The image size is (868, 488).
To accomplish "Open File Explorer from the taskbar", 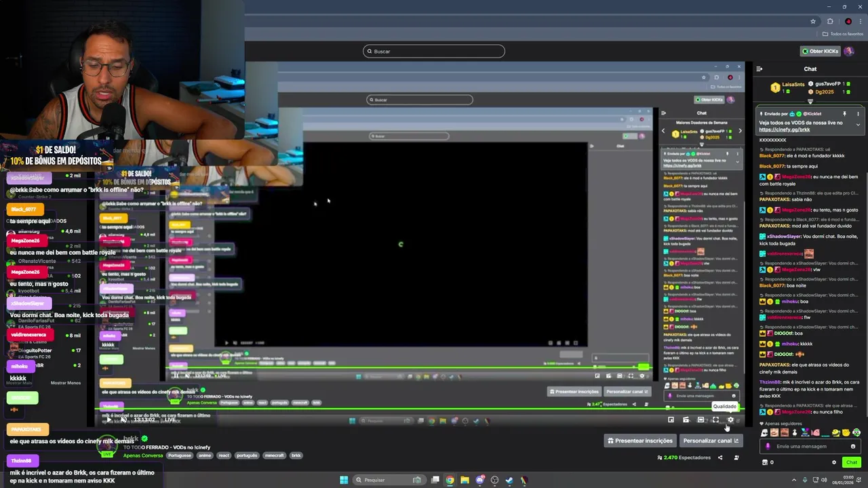I will point(465,480).
